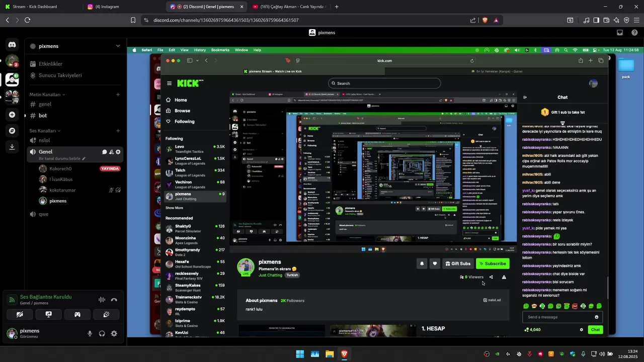
Task: Switch to Çağtay Akman YouTube tab
Action: pos(288,7)
